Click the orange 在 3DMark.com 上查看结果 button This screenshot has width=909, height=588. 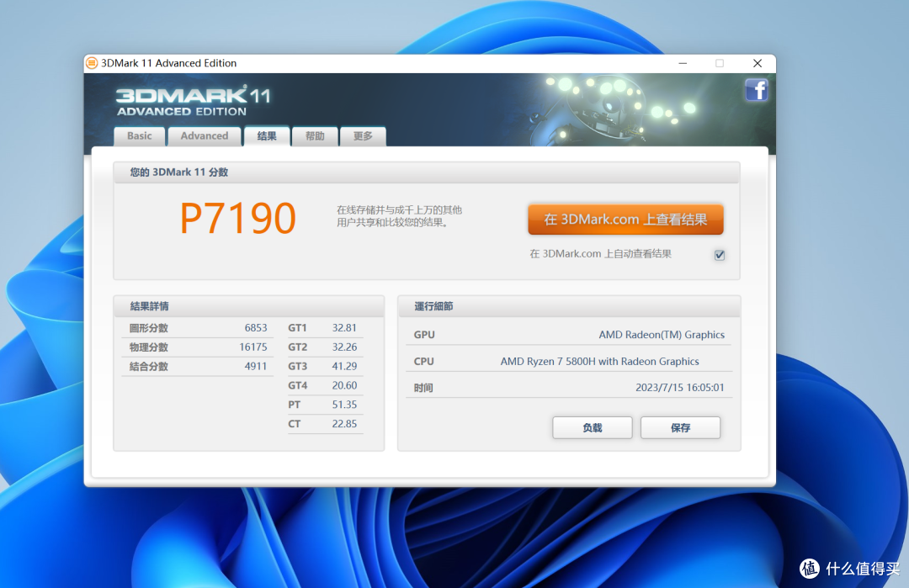pos(625,220)
